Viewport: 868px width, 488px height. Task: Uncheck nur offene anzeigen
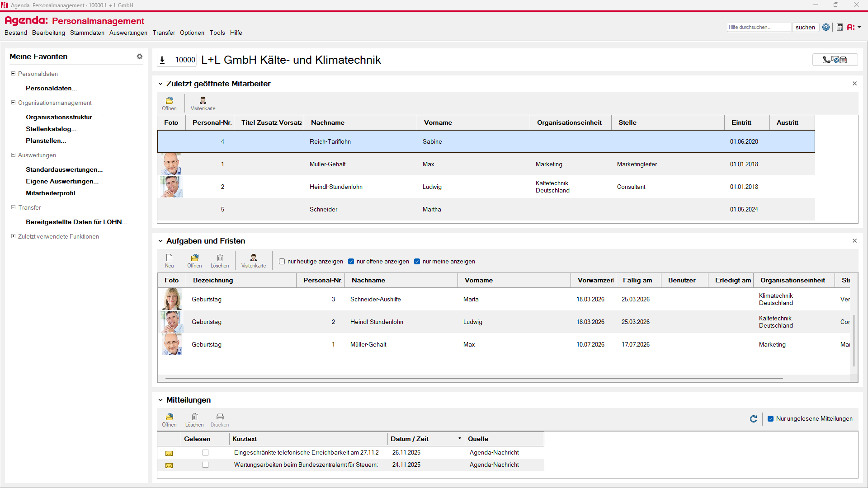point(351,262)
